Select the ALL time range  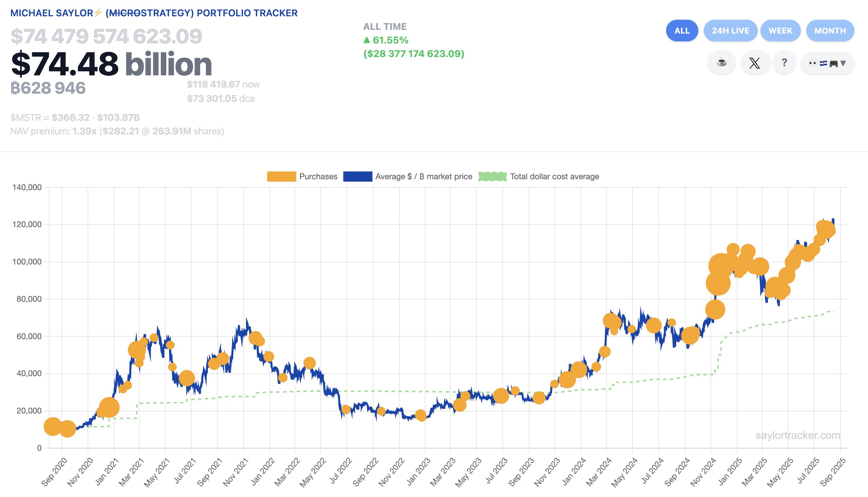point(682,31)
